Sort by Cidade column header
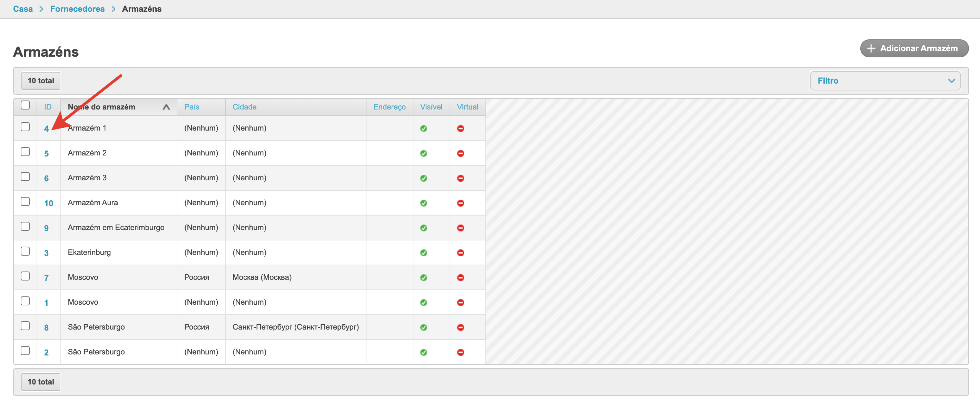Image resolution: width=980 pixels, height=409 pixels. pyautogui.click(x=244, y=107)
